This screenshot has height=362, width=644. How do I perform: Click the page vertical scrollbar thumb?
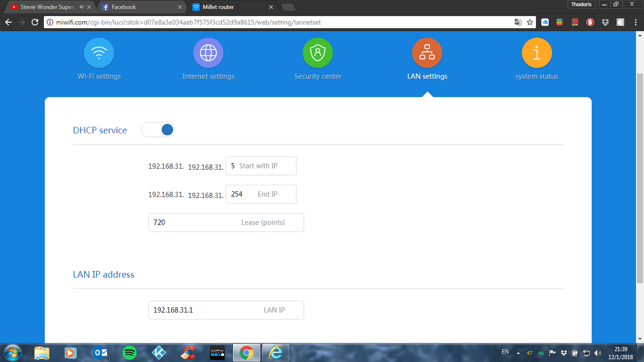tap(640, 178)
